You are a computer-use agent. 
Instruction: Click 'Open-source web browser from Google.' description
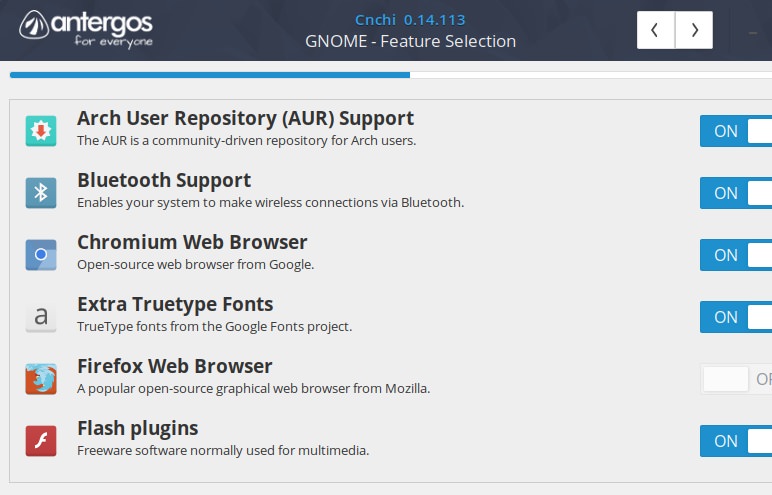[x=195, y=265]
